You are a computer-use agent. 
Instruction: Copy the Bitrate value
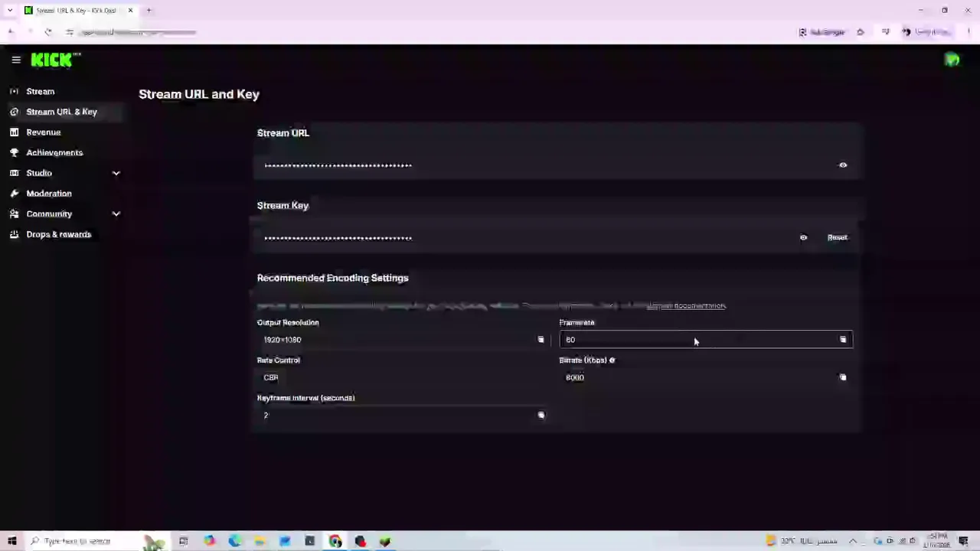[843, 377]
